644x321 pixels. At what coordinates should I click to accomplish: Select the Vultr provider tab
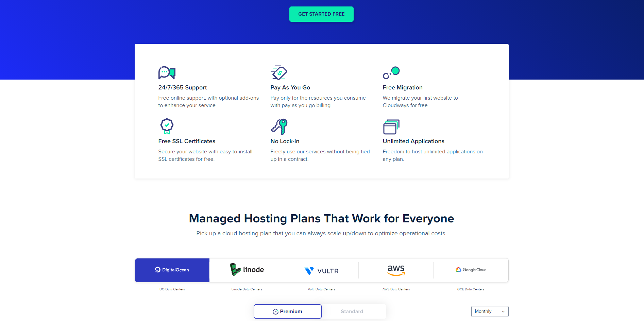(x=321, y=270)
